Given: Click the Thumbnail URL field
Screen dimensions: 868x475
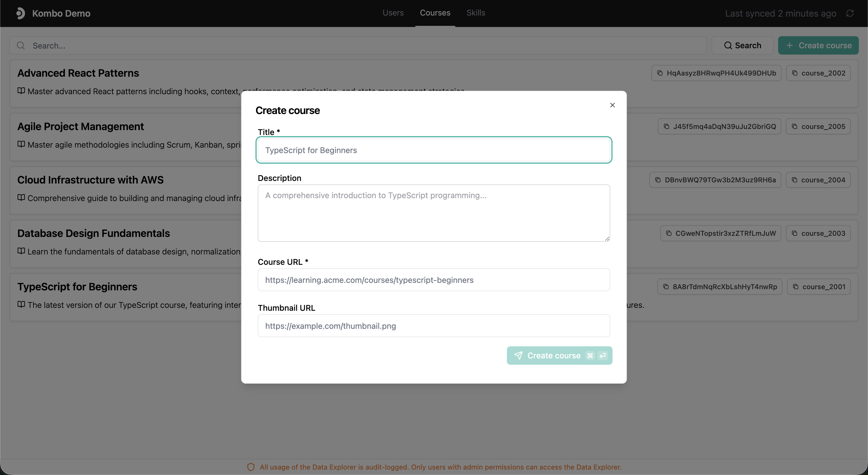Looking at the screenshot, I should 434,326.
